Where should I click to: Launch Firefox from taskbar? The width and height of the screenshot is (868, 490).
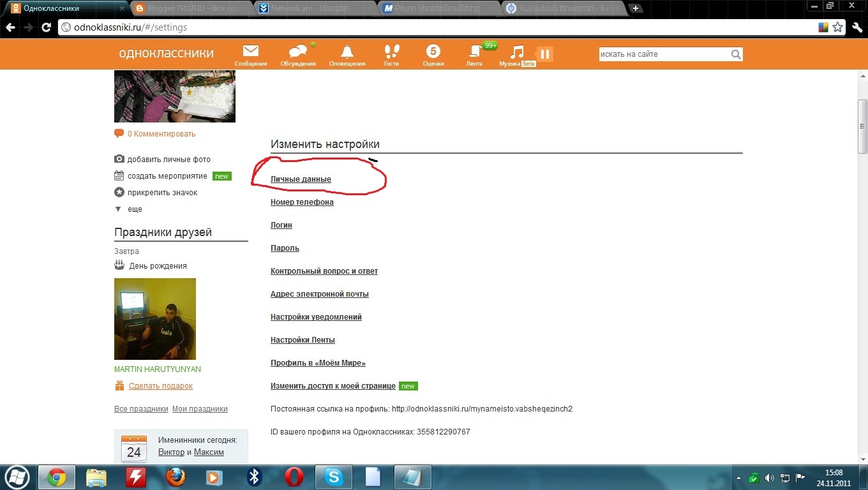[x=176, y=477]
